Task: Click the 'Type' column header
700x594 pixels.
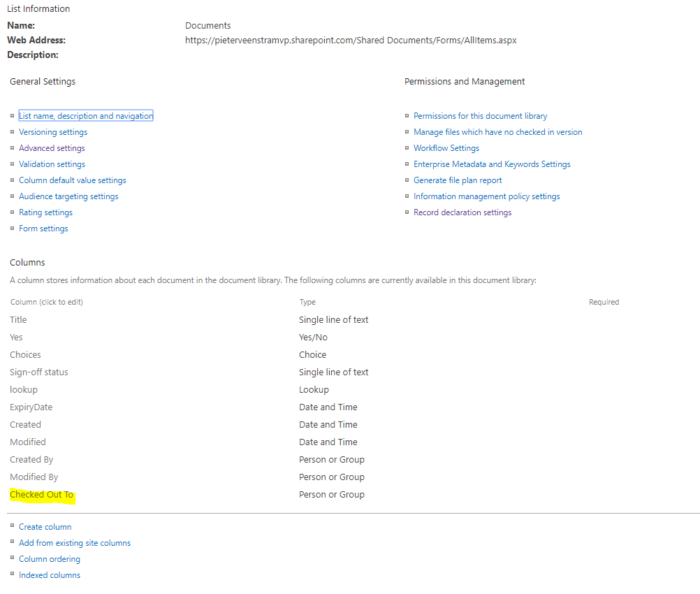Action: (307, 302)
